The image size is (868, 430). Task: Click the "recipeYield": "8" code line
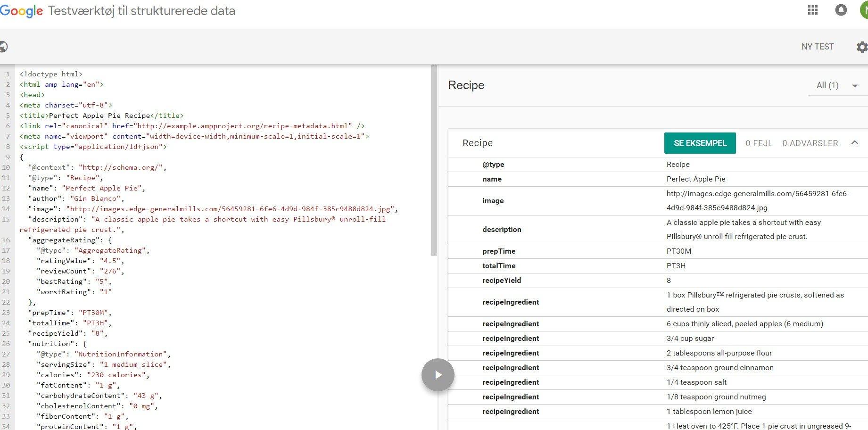(67, 333)
